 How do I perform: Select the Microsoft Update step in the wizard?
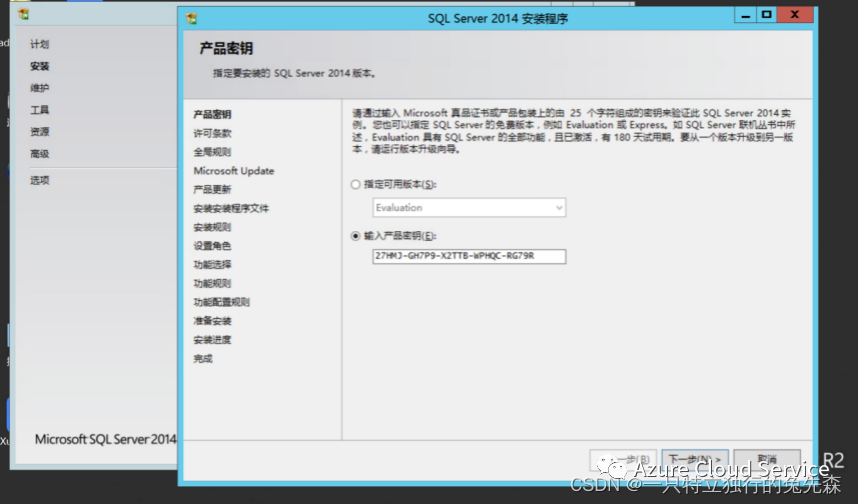pos(234,171)
